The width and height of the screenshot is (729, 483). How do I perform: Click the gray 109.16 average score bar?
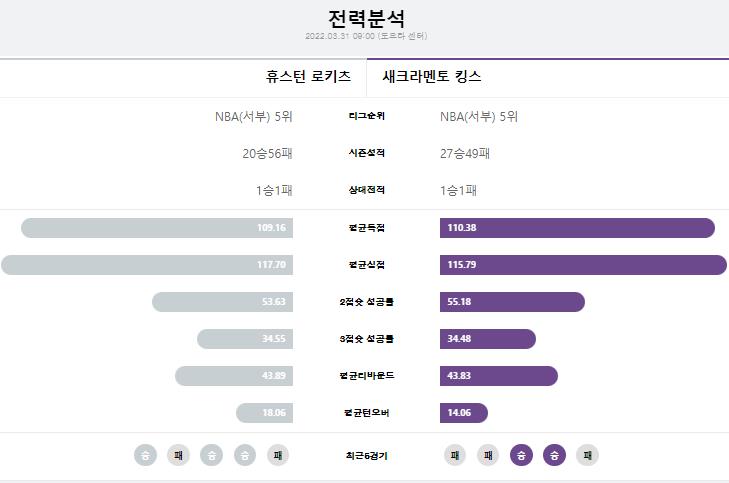[157, 228]
